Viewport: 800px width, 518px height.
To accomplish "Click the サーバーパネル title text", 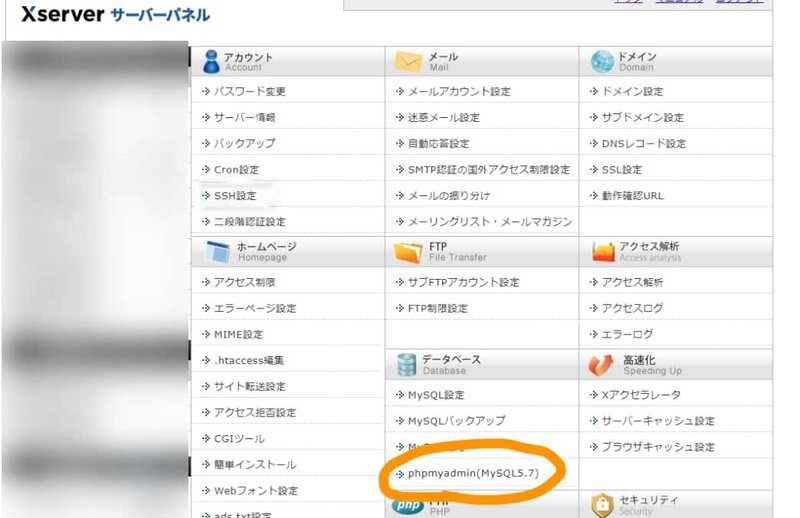I will tap(160, 15).
